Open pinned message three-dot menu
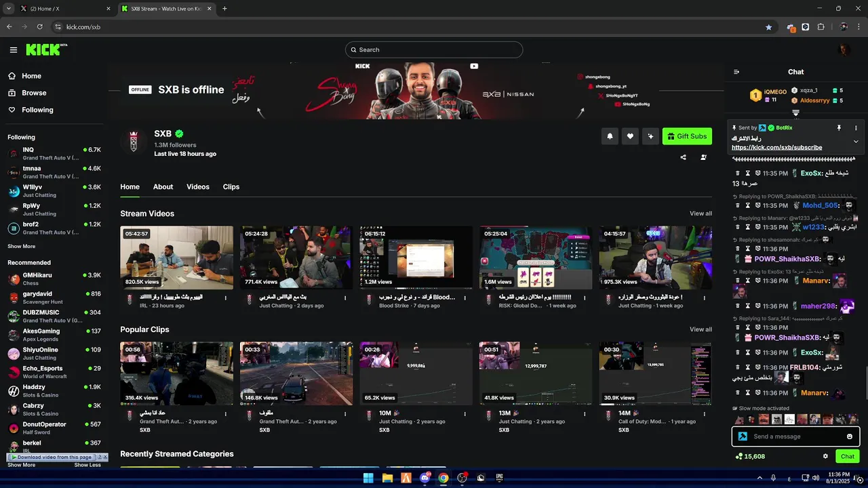The width and height of the screenshot is (868, 488). click(856, 127)
